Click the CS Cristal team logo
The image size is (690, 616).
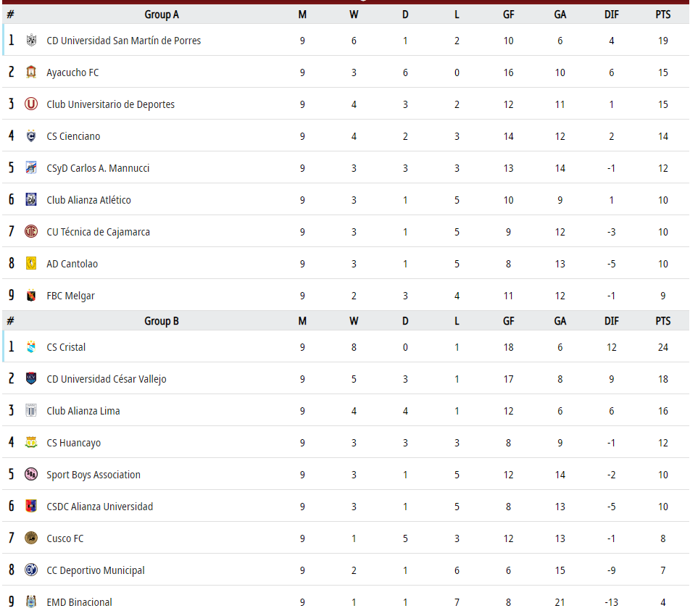[31, 346]
